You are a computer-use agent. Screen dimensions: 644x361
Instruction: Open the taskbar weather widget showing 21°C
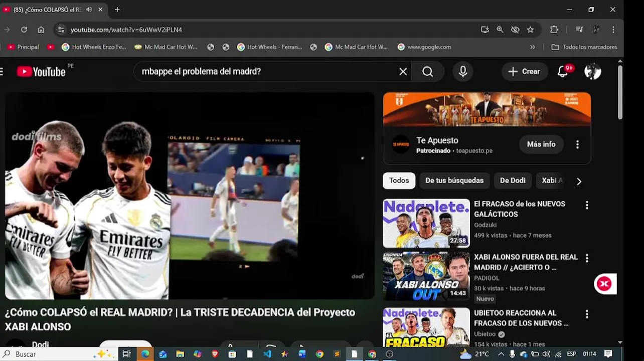point(474,354)
